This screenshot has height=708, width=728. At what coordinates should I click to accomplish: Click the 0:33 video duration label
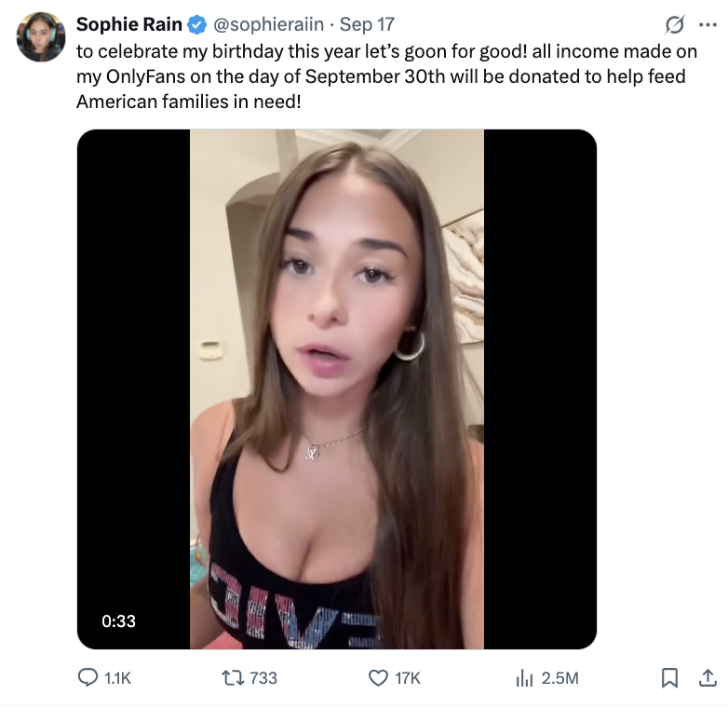(x=119, y=620)
